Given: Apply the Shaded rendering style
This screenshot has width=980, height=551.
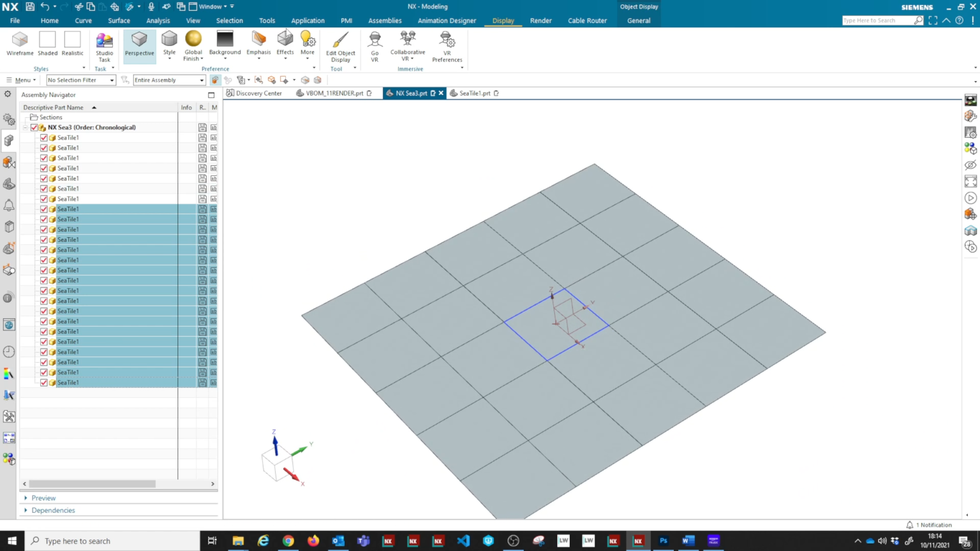Looking at the screenshot, I should pyautogui.click(x=47, y=43).
